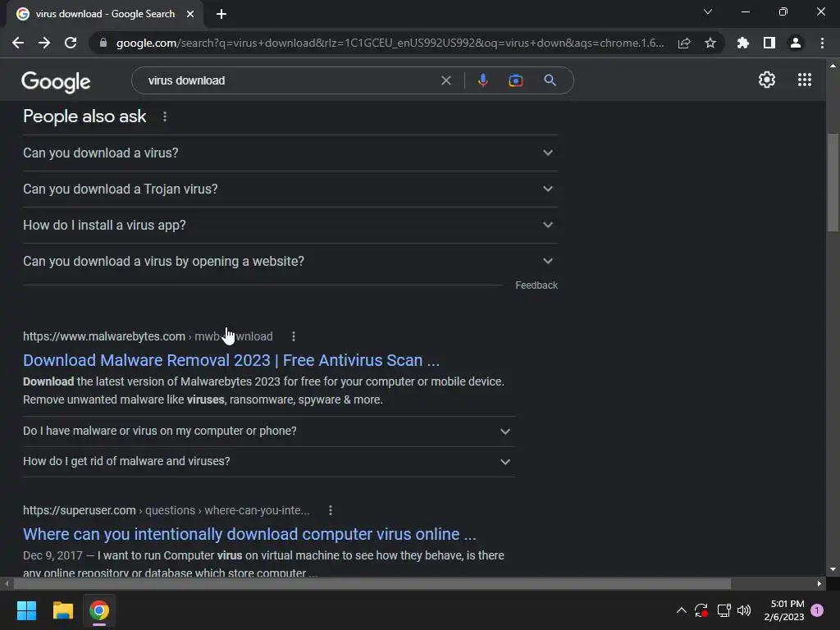Open the Chrome profile menu
Screen dimensions: 840x630
tap(796, 43)
